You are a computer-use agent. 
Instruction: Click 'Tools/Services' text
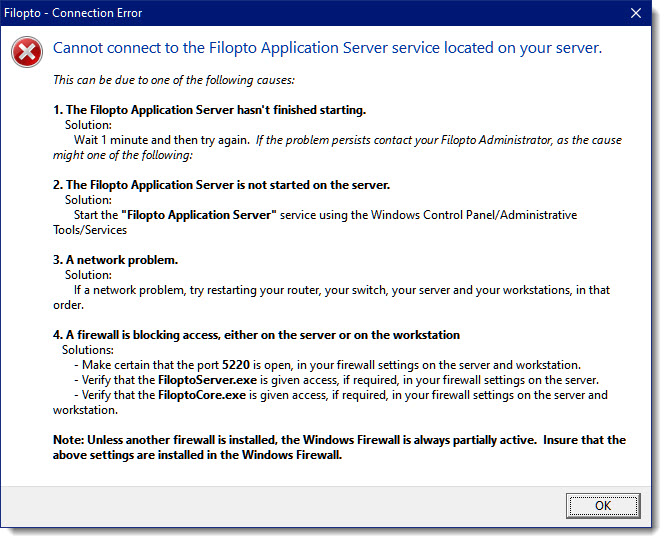click(90, 230)
